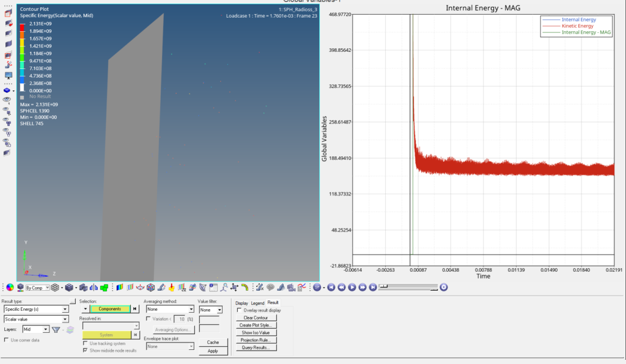The width and height of the screenshot is (626, 364).
Task: Open the By Comp color mode dropdown
Action: tap(37, 288)
